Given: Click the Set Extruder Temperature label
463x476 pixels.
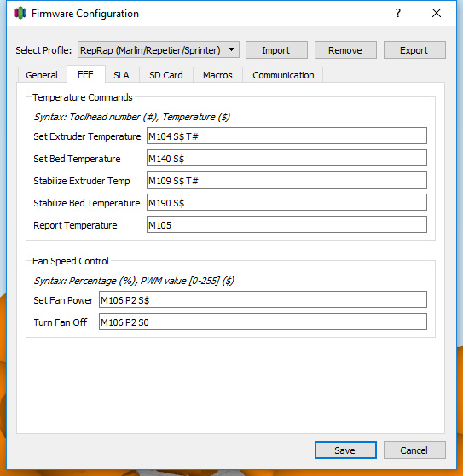Looking at the screenshot, I should click(x=87, y=136).
